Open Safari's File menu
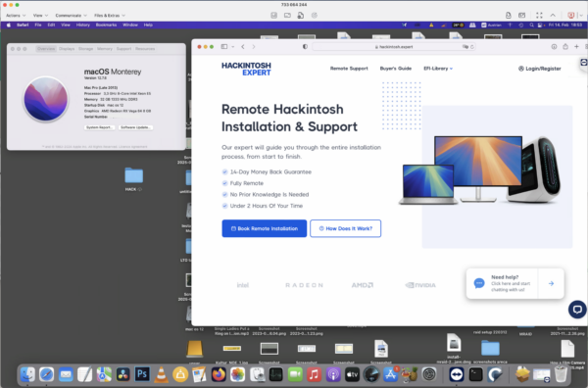The width and height of the screenshot is (588, 388). click(38, 25)
